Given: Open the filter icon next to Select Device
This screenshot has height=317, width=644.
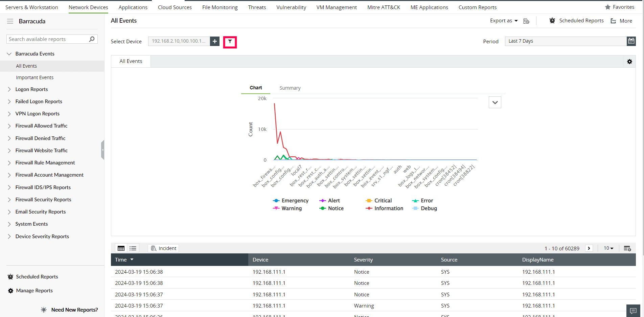Looking at the screenshot, I should (x=230, y=42).
